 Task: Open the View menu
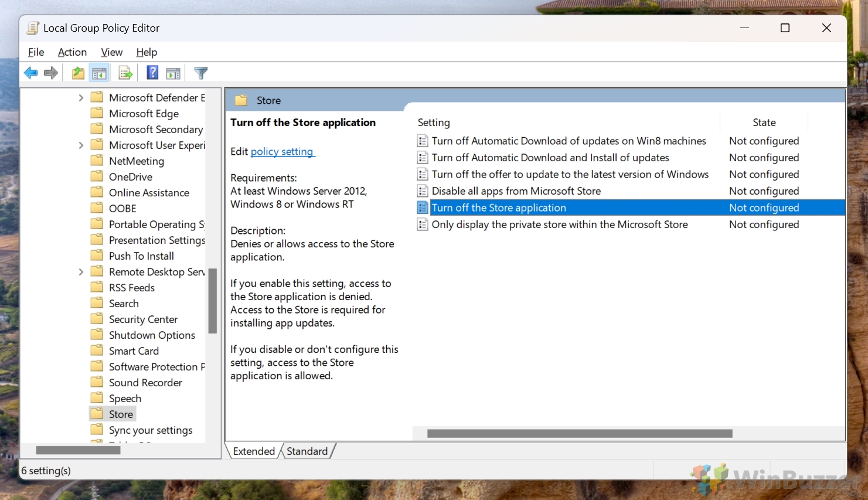111,52
